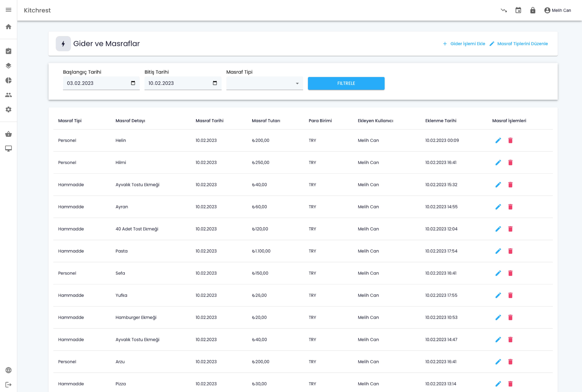
Task: Open the pie chart reports icon
Action: [8, 80]
